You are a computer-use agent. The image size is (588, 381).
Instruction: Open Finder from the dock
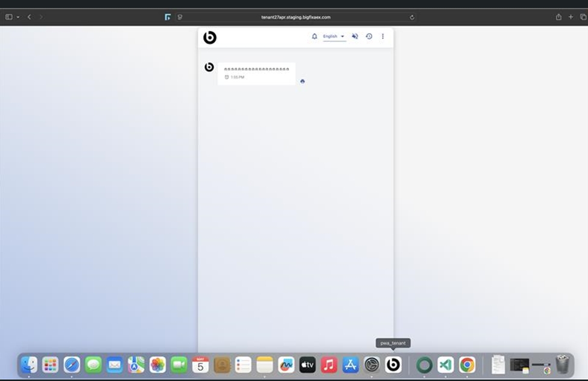(29, 365)
